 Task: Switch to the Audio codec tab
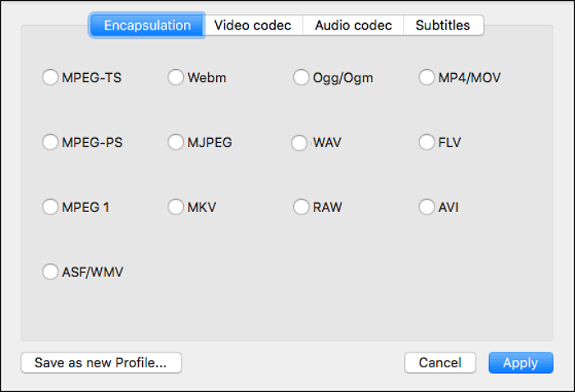pyautogui.click(x=353, y=25)
